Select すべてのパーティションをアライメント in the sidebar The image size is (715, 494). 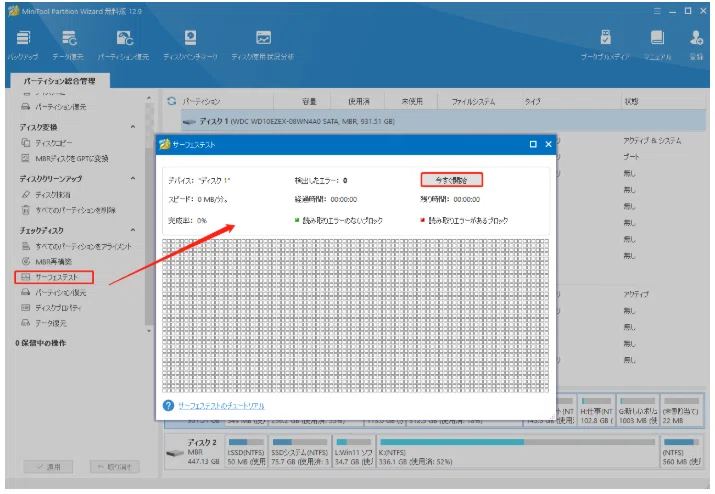pos(76,246)
